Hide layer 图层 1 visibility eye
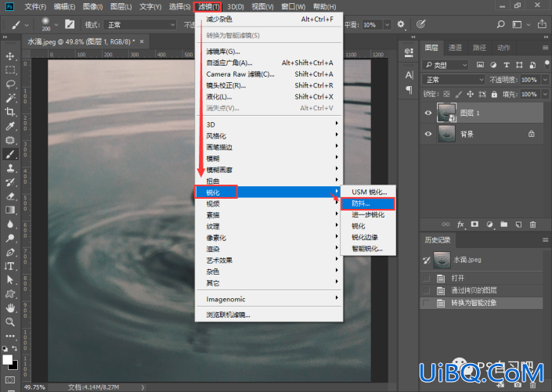The image size is (552, 392). click(428, 113)
